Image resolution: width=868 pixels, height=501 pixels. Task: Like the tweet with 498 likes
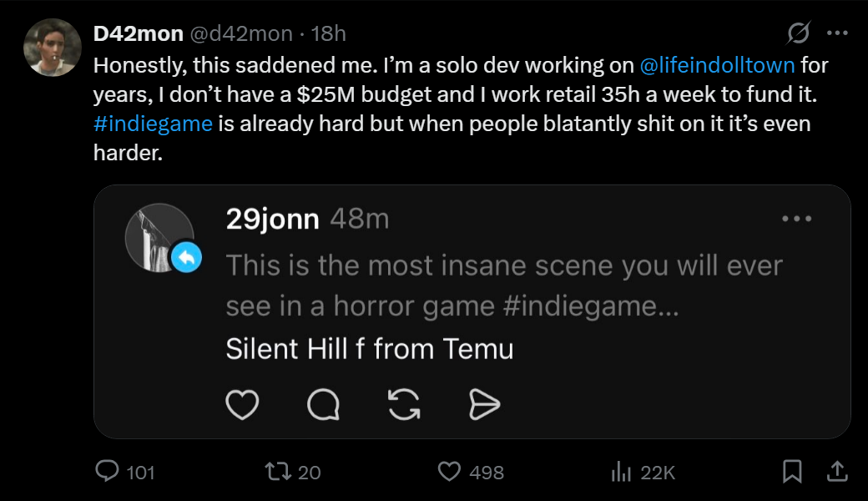click(450, 472)
